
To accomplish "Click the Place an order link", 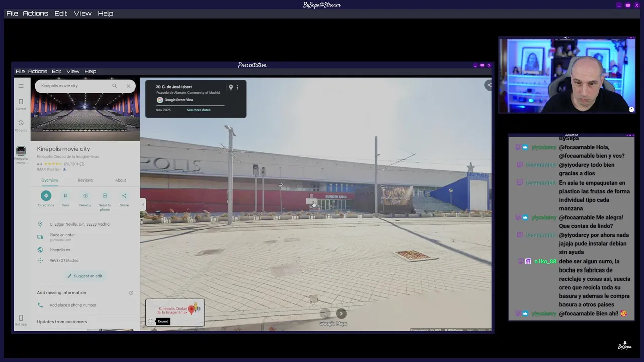I will coord(62,235).
